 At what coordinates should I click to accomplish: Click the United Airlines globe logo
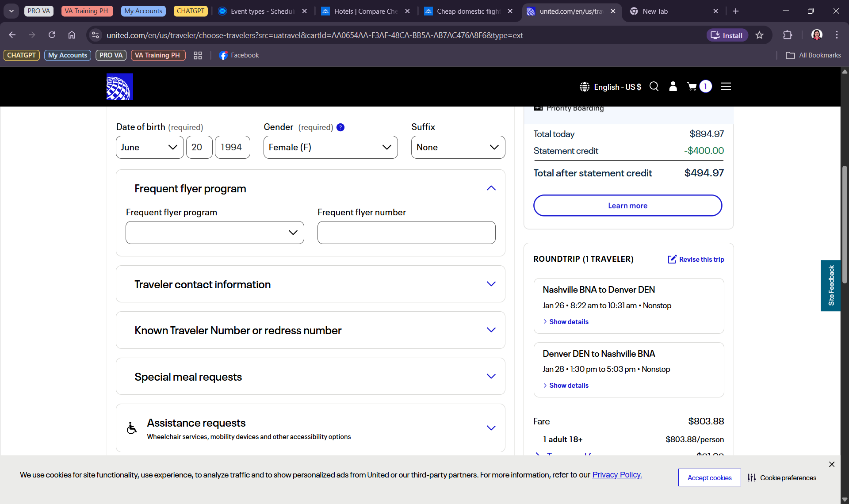pyautogui.click(x=119, y=87)
